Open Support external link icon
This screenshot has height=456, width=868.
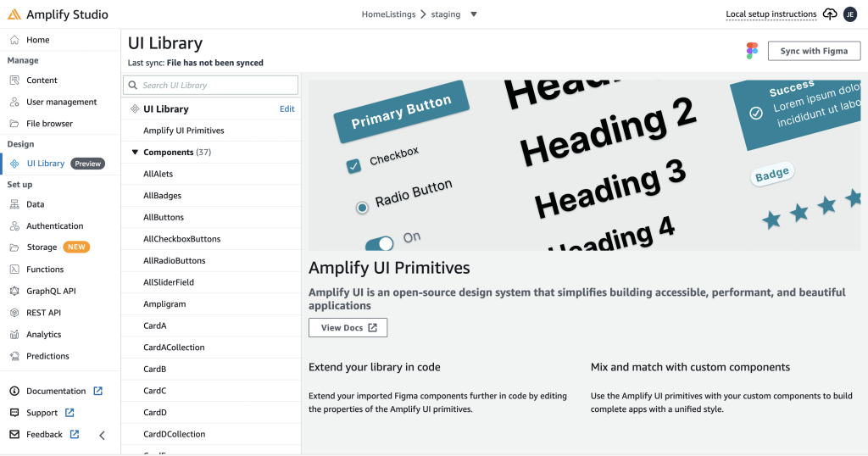coord(70,412)
